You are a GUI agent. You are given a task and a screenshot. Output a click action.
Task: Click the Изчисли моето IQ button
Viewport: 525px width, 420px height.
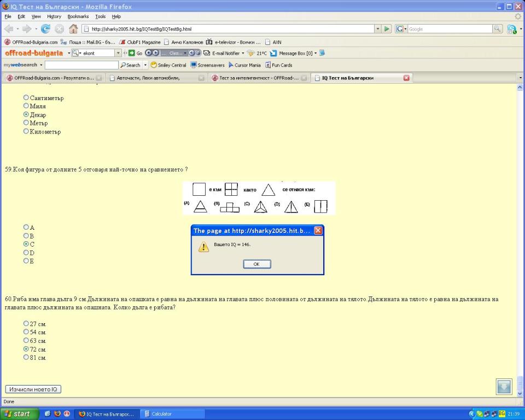tap(33, 389)
